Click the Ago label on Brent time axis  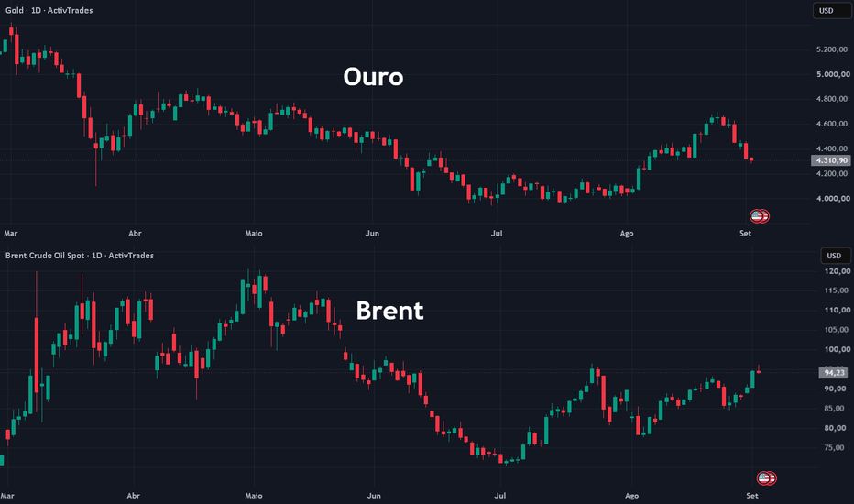tap(631, 496)
